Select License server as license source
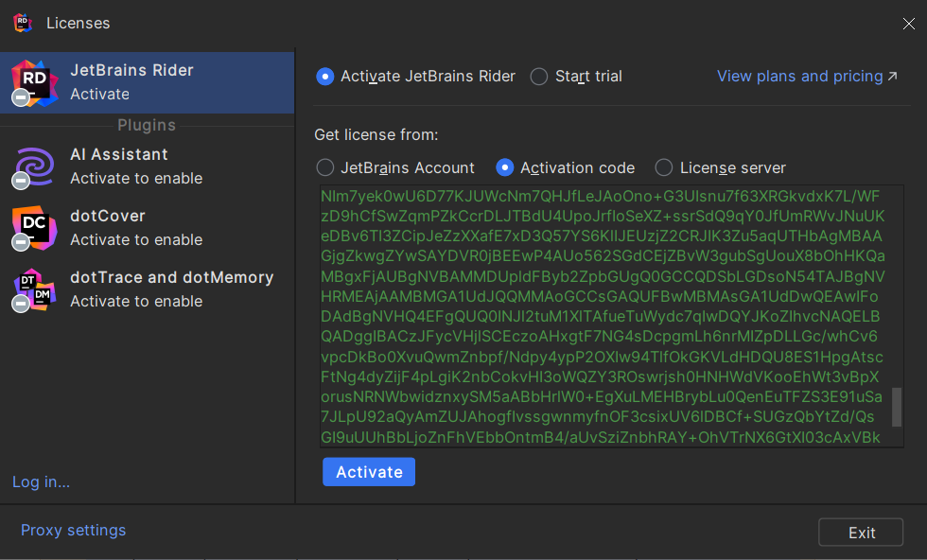This screenshot has width=927, height=560. pyautogui.click(x=665, y=167)
